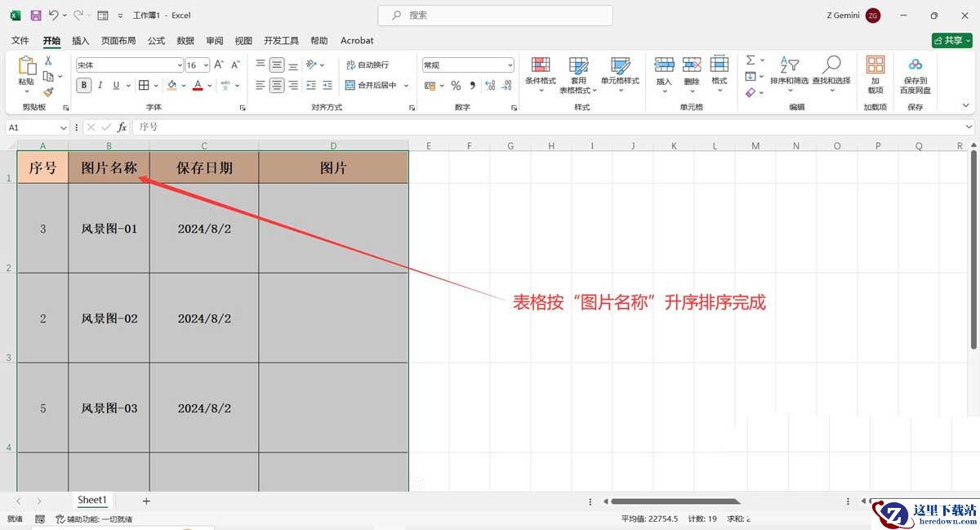The image size is (980, 530).
Task: Click the Decrease Font Size icon
Action: click(236, 65)
